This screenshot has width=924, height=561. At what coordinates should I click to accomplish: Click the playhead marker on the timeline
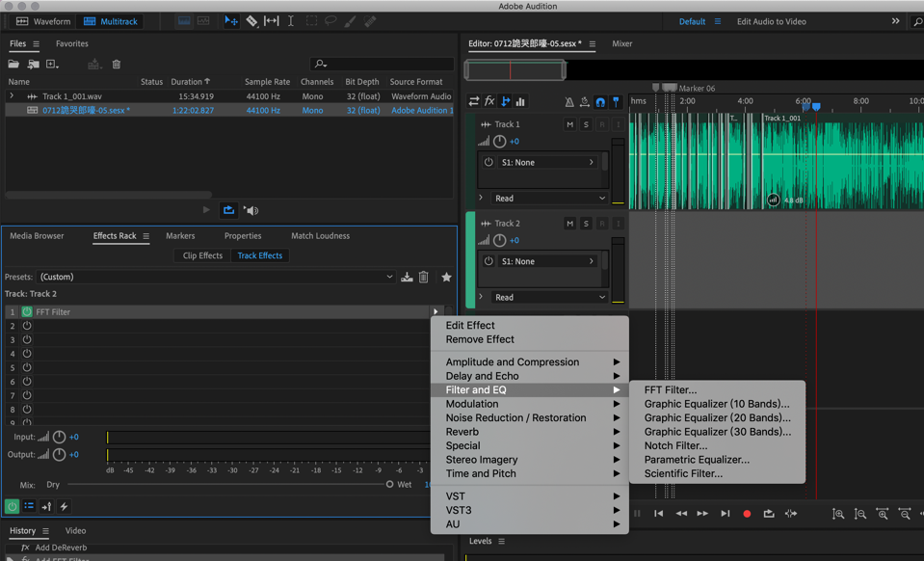pyautogui.click(x=816, y=107)
